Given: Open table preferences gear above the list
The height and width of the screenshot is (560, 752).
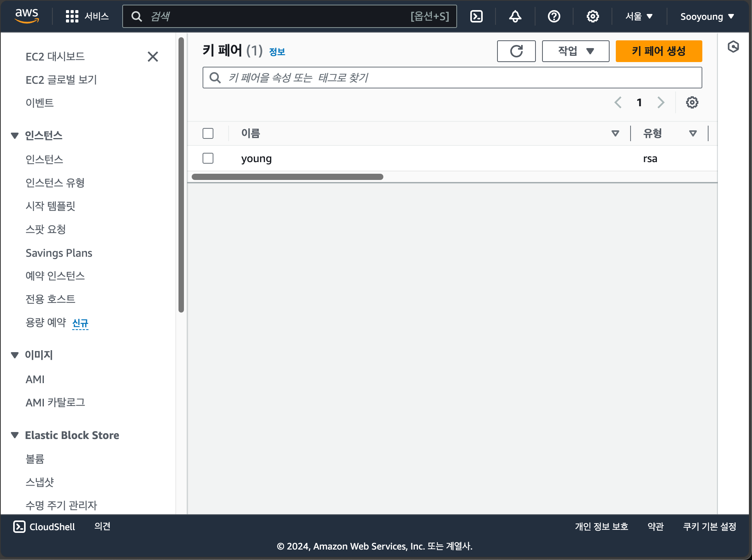Looking at the screenshot, I should click(692, 102).
